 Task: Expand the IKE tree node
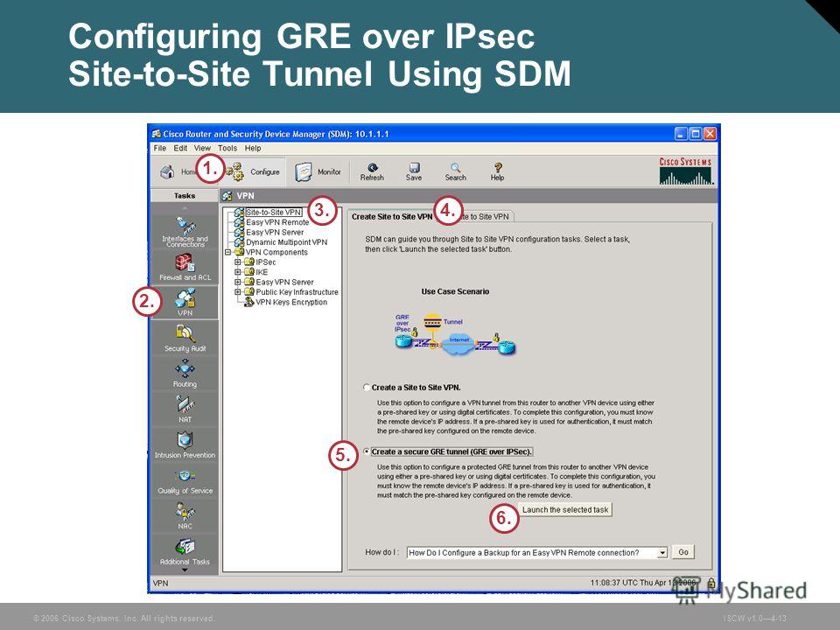pos(238,272)
